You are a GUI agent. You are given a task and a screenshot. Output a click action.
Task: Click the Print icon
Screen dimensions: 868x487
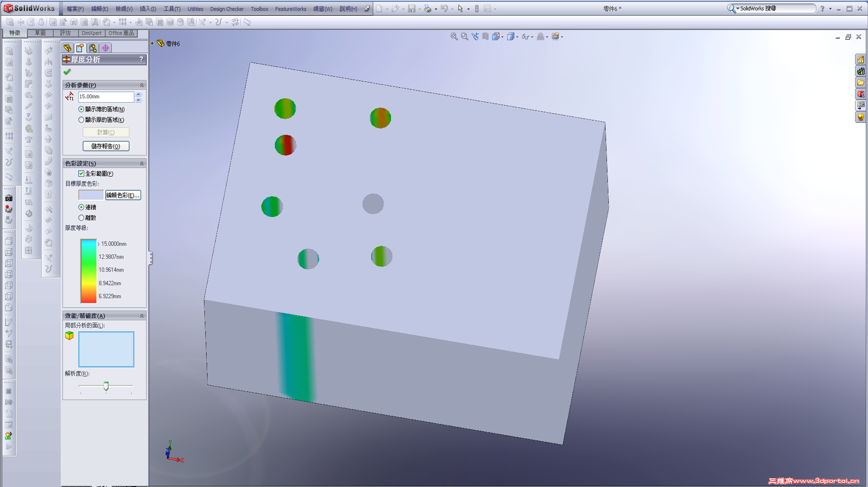(427, 9)
